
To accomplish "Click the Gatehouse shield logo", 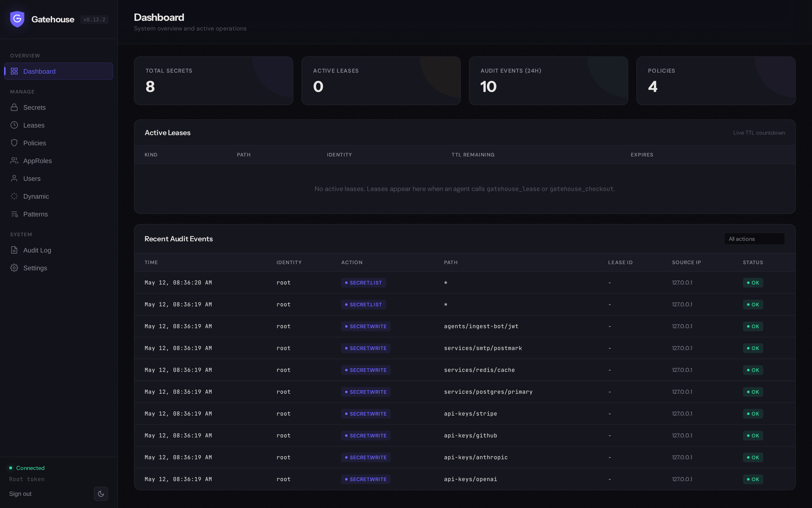I will pyautogui.click(x=17, y=19).
